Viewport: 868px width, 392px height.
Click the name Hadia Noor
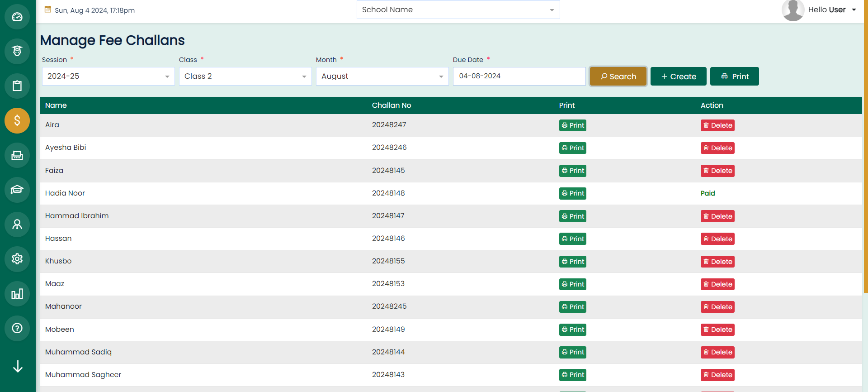(65, 193)
